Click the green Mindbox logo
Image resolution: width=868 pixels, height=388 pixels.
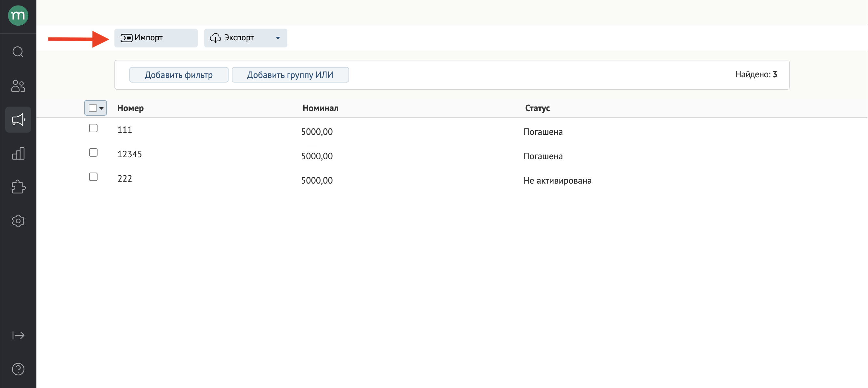(18, 16)
